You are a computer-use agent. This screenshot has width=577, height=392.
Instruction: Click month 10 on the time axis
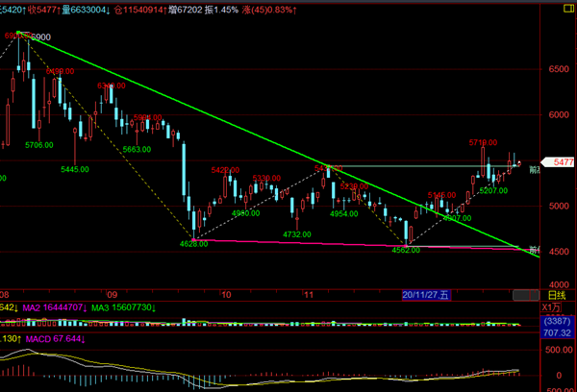coord(226,295)
